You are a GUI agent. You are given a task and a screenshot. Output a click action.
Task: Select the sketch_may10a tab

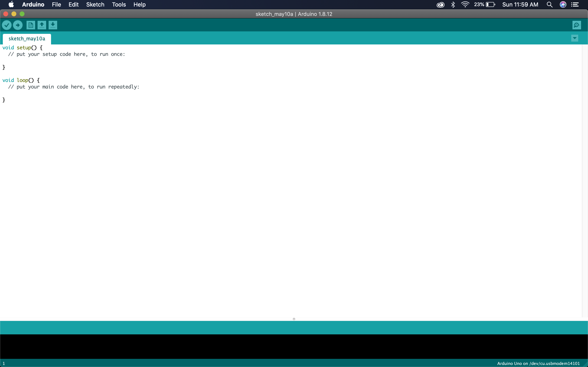pos(27,38)
